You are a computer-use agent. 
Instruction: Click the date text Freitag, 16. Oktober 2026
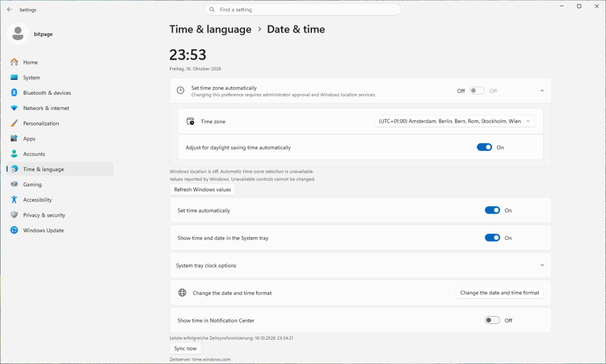[195, 69]
